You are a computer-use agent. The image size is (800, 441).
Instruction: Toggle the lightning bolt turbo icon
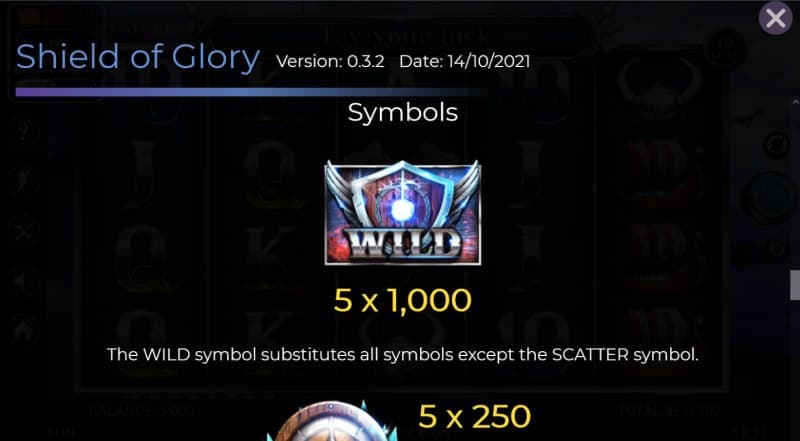point(23,181)
